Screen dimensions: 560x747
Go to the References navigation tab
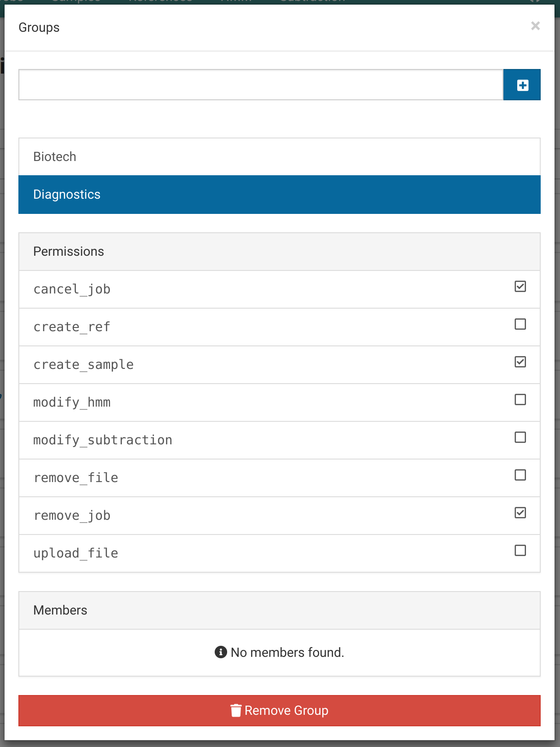(x=160, y=2)
